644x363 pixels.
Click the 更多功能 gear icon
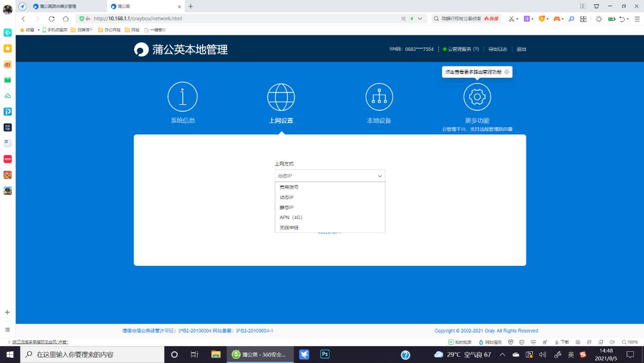[477, 97]
